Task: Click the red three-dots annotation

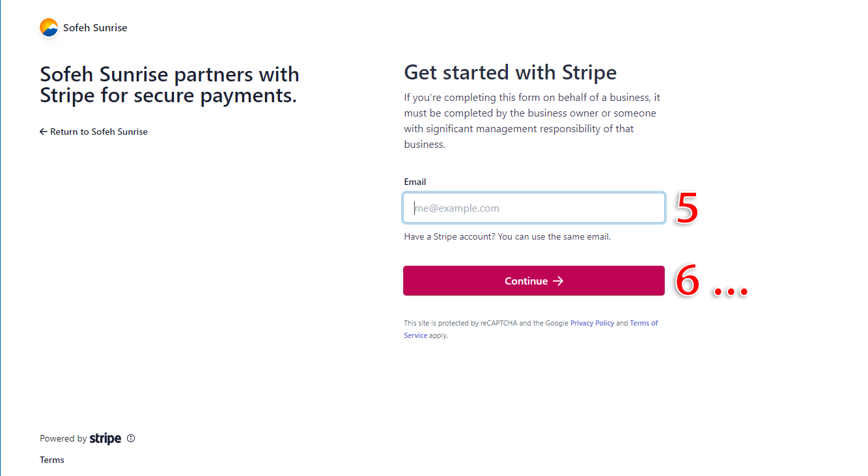Action: point(731,291)
